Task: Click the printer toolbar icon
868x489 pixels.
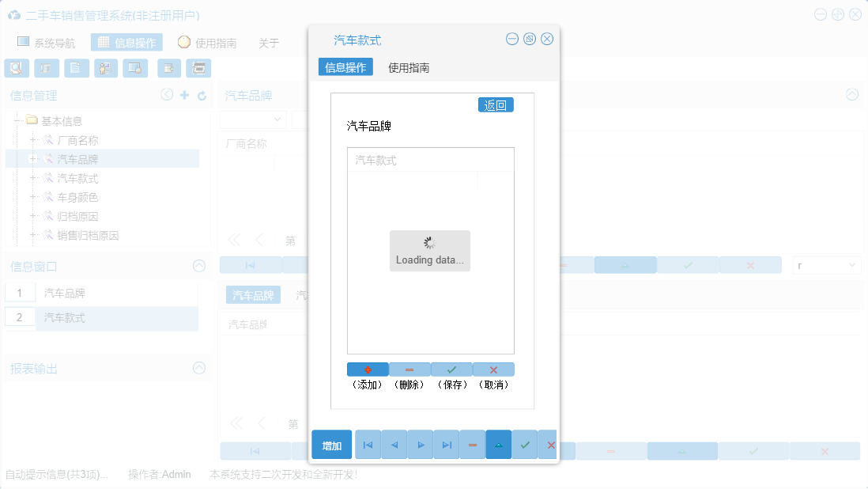Action: tap(198, 68)
